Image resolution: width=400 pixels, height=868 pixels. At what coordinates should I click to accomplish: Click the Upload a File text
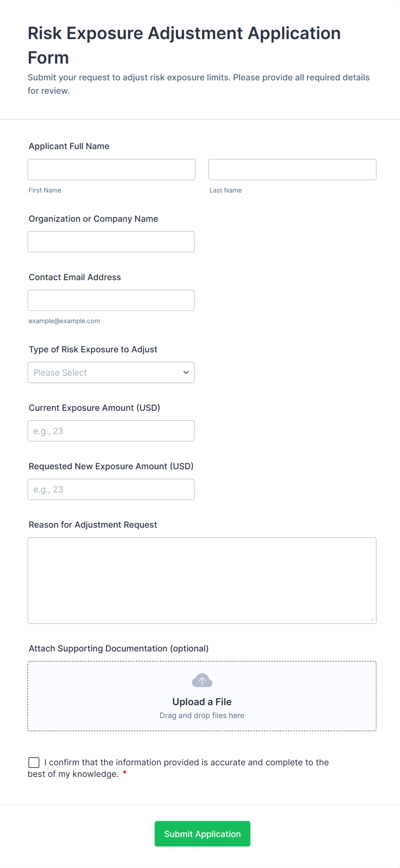click(202, 702)
